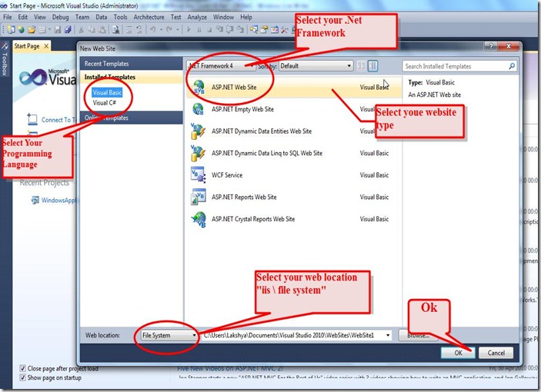Click the New Project toolbar icon
Viewport: 541px width, 392px height.
click(x=11, y=30)
